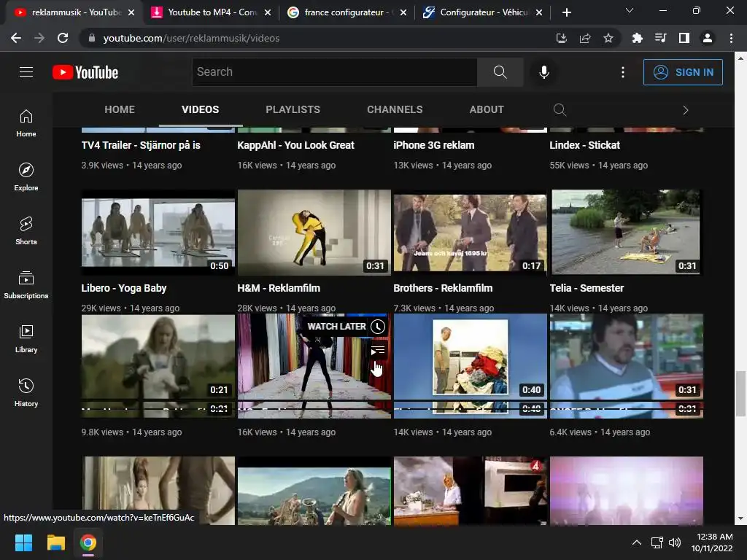Image resolution: width=747 pixels, height=560 pixels.
Task: Open TV4 Trailer - Stjärnor på is title
Action: pos(141,145)
